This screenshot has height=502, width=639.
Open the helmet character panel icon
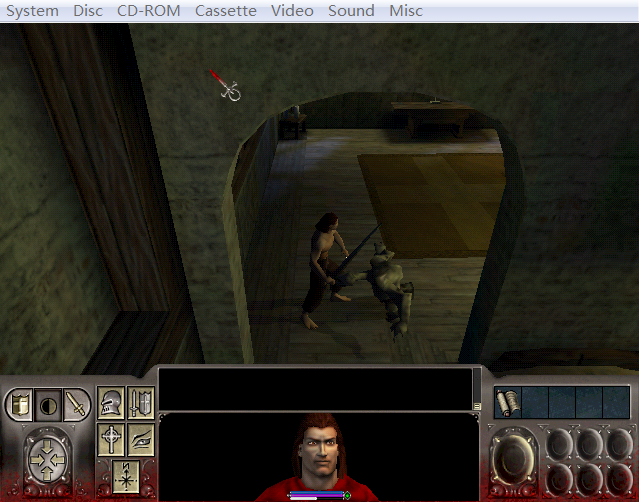point(111,403)
